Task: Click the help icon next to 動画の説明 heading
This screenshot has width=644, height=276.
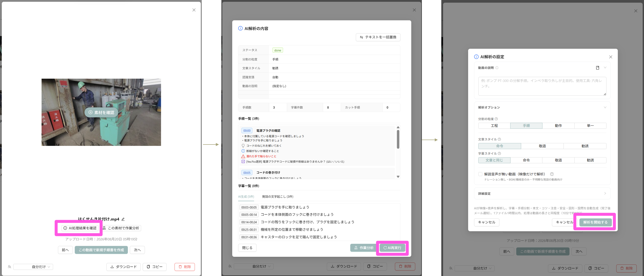Action: [497, 68]
